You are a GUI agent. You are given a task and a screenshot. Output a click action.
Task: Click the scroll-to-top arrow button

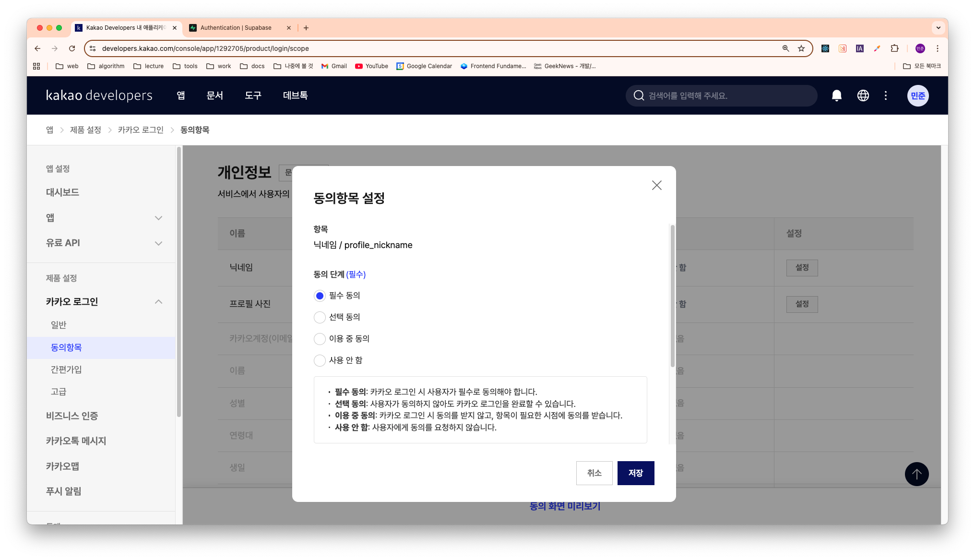pyautogui.click(x=916, y=474)
